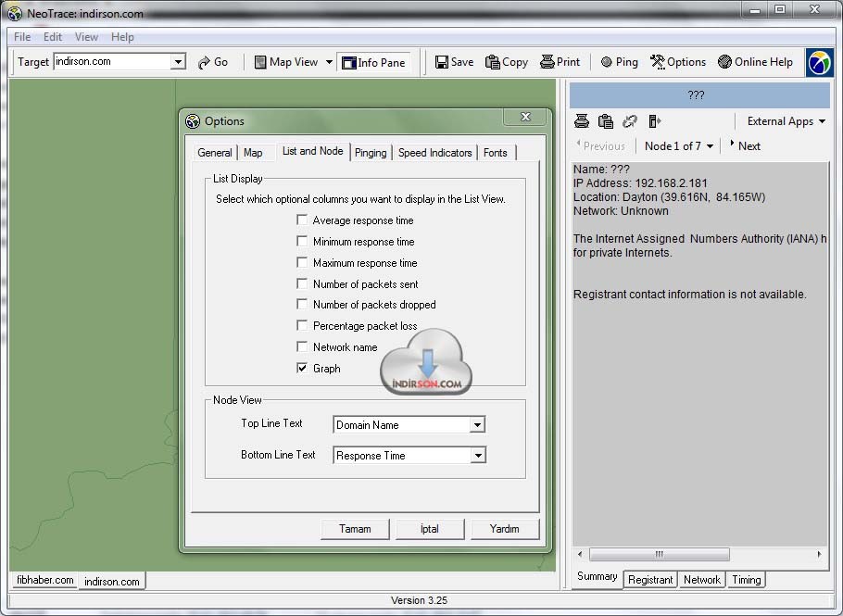This screenshot has width=843, height=616.
Task: Click the Target address input field
Action: (x=112, y=62)
